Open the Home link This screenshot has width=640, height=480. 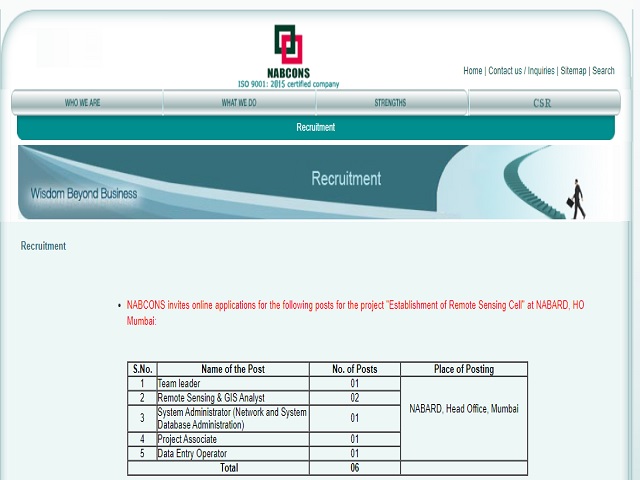(472, 71)
